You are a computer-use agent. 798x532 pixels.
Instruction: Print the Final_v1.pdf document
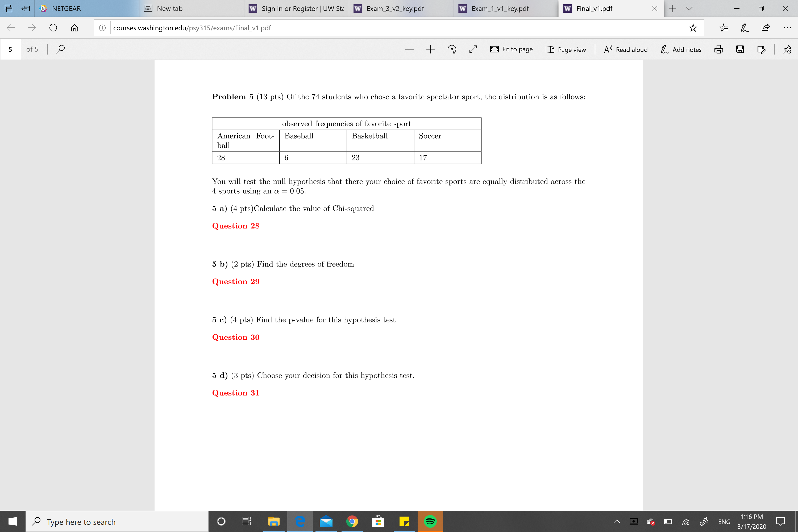[x=719, y=49]
